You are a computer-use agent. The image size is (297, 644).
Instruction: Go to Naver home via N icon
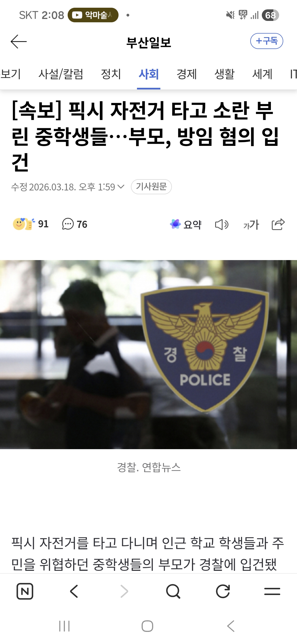pyautogui.click(x=25, y=591)
